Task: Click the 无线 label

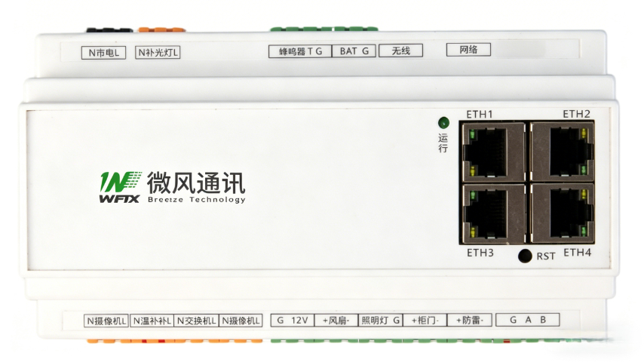Action: pyautogui.click(x=401, y=51)
